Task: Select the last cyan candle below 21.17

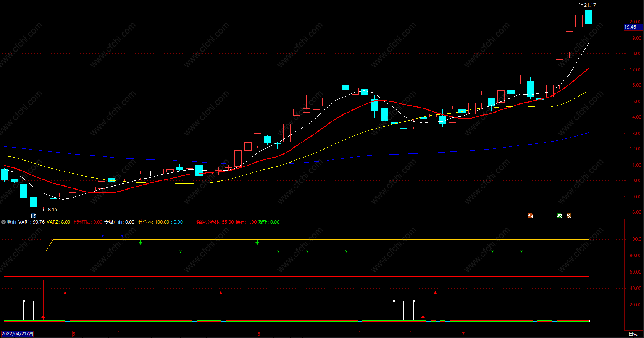Action: coord(589,17)
